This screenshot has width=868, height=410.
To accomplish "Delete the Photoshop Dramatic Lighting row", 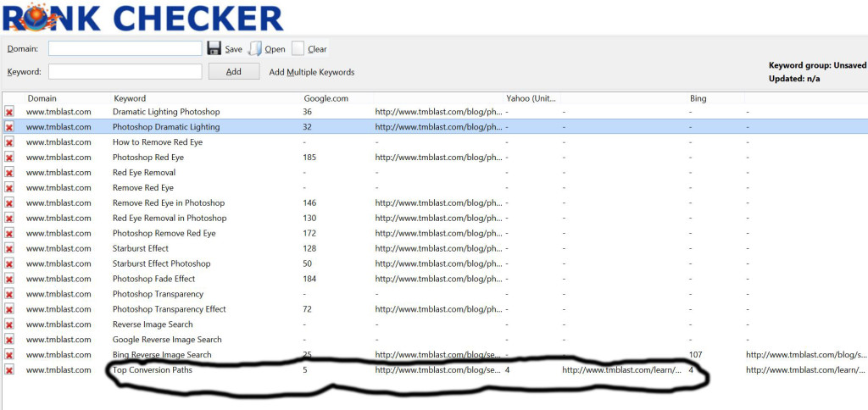I will (x=8, y=127).
